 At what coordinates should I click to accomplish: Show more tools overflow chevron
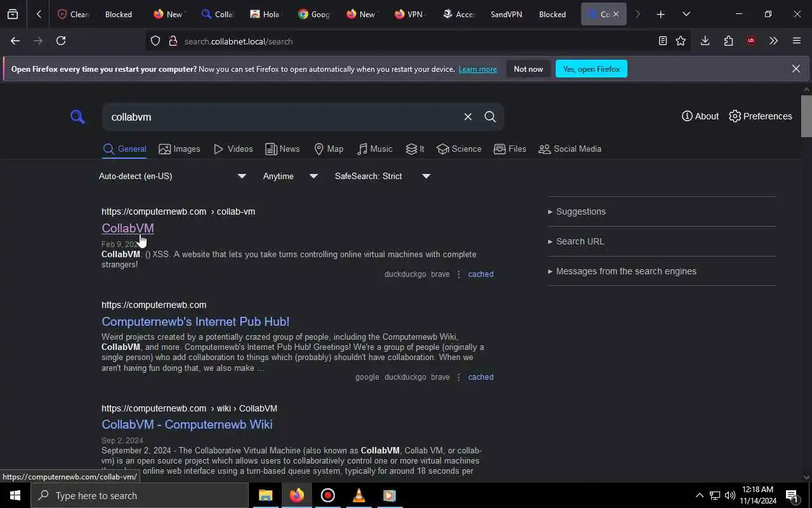pyautogui.click(x=773, y=41)
